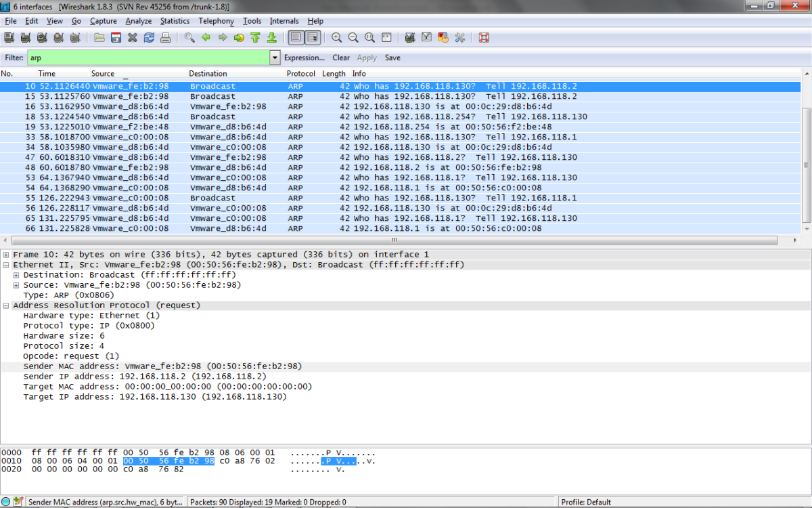This screenshot has width=812, height=508.
Task: Open filter history dropdown arrow
Action: tap(275, 58)
